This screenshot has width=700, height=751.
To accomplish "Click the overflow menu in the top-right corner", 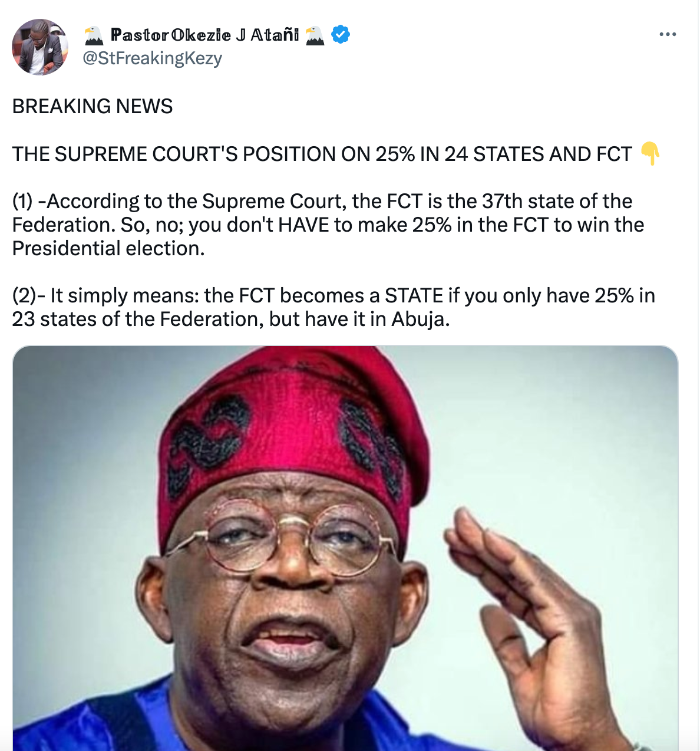I will (666, 34).
